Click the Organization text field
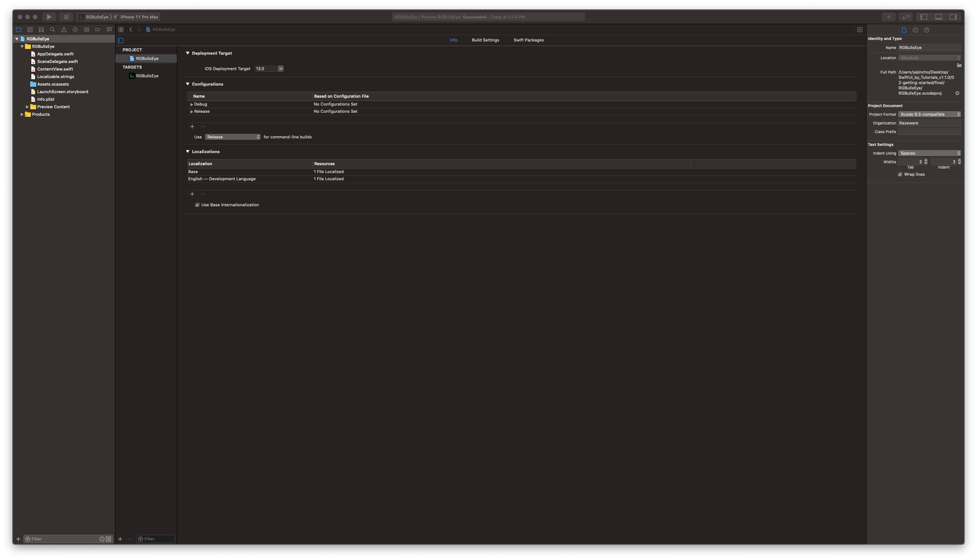 tap(929, 123)
